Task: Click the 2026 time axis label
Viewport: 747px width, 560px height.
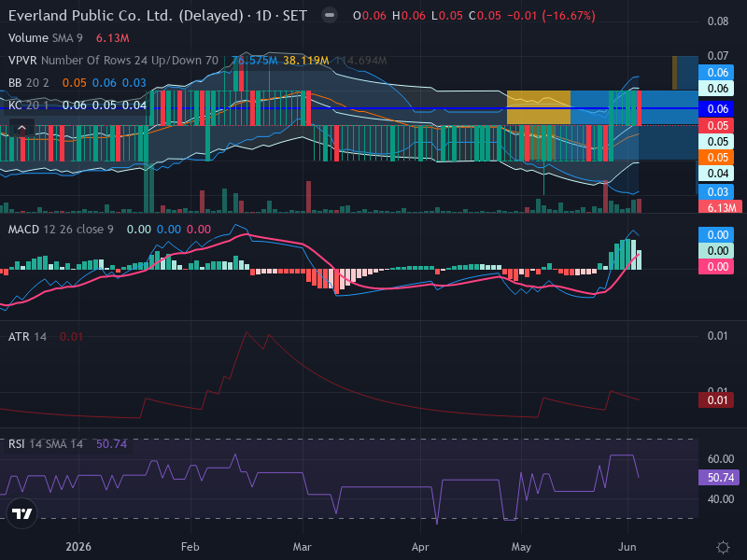Action: pyautogui.click(x=78, y=547)
